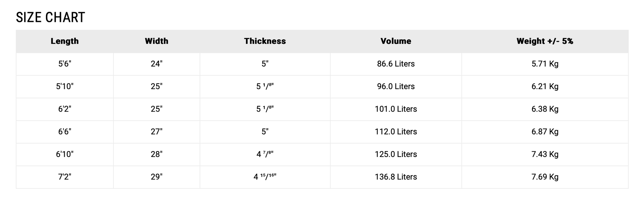Select the 29" width cell
This screenshot has height=210, width=644.
tap(157, 177)
